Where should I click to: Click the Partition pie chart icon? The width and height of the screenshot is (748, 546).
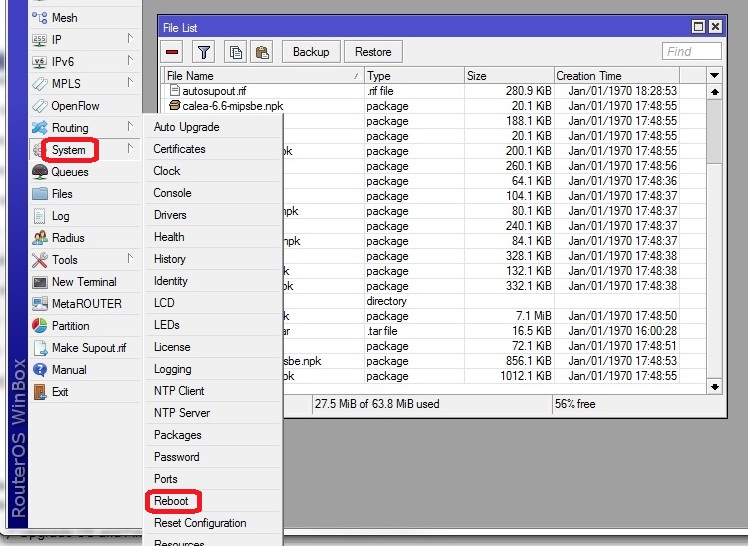click(x=40, y=326)
